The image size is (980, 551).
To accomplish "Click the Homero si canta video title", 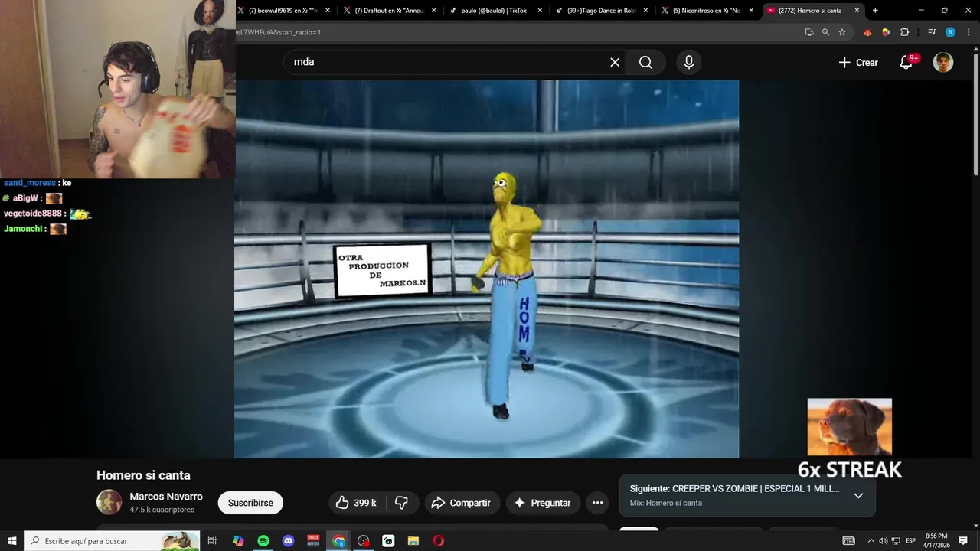I will 143,475.
